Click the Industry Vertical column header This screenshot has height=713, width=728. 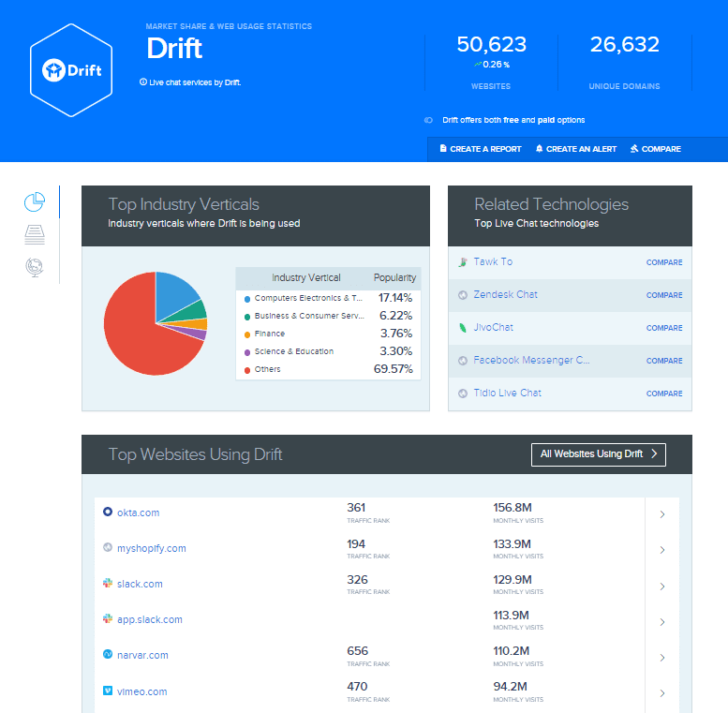tap(306, 277)
